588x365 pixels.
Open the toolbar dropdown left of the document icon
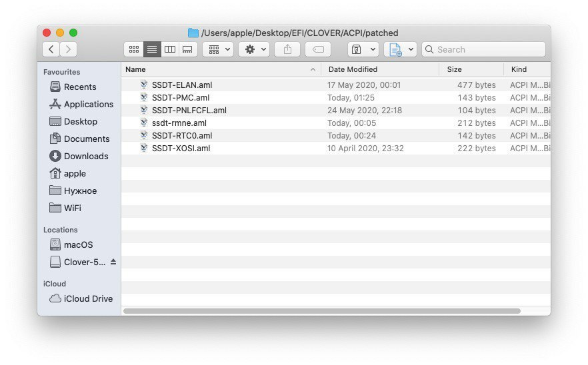click(x=363, y=49)
